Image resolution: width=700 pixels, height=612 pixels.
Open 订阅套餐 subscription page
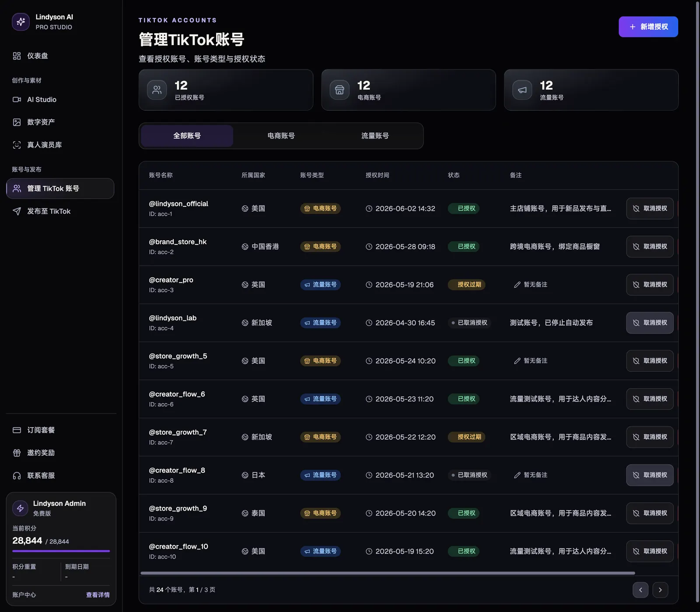click(60, 430)
